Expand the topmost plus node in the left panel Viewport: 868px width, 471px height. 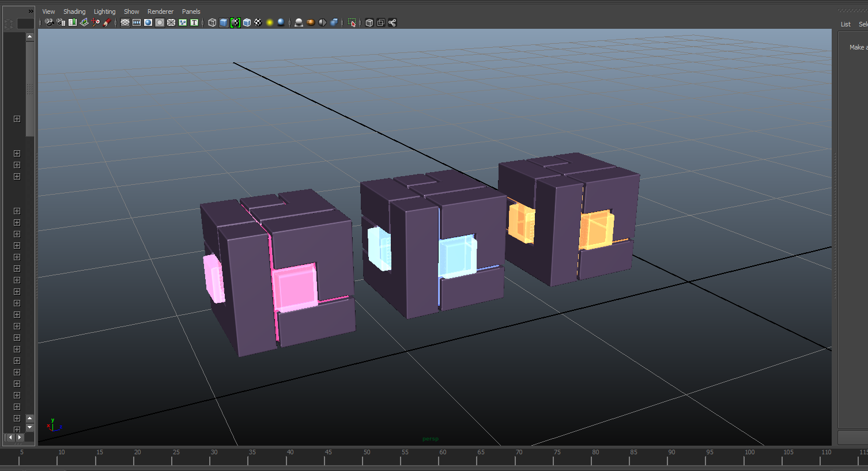[17, 119]
